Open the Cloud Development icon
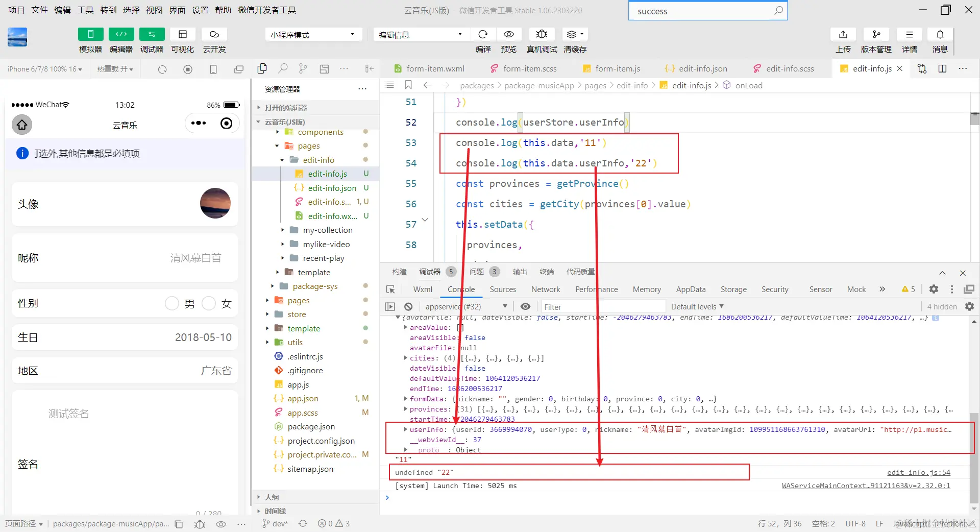Image resolution: width=980 pixels, height=532 pixels. click(x=214, y=34)
